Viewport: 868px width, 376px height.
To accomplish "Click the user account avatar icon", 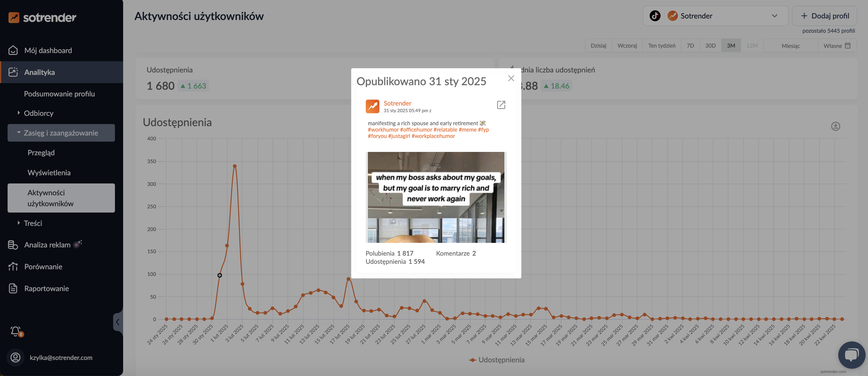I will (x=15, y=357).
